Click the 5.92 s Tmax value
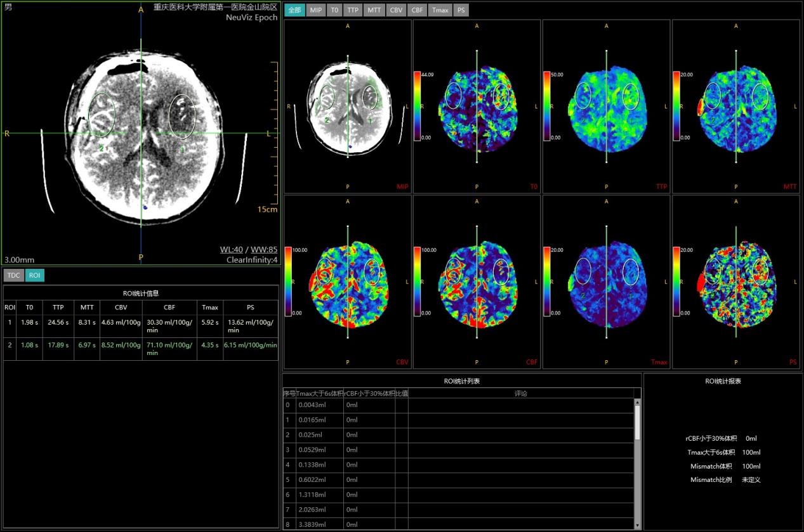Viewport: 804px width, 532px height. 210,322
